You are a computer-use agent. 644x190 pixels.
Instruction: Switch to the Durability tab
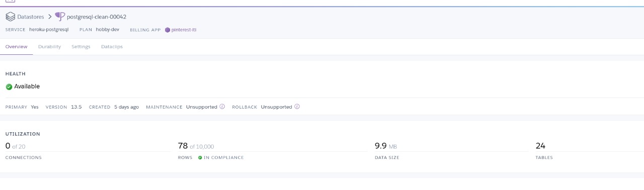pos(49,47)
